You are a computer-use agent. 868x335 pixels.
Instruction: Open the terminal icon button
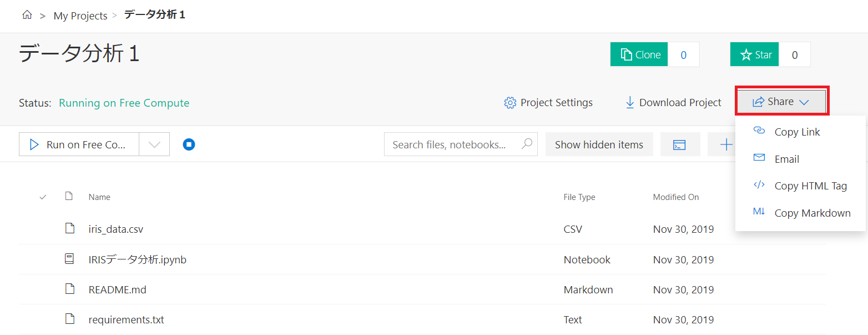(679, 144)
